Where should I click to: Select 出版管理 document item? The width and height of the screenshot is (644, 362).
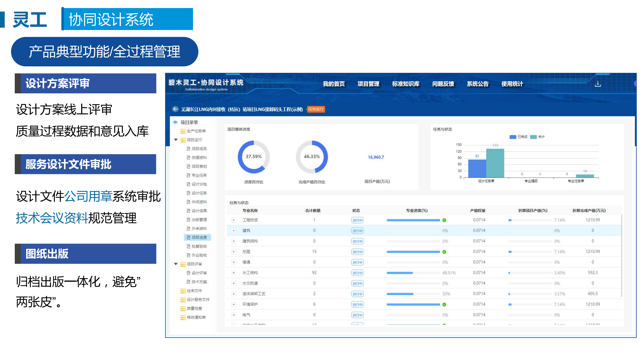click(198, 220)
